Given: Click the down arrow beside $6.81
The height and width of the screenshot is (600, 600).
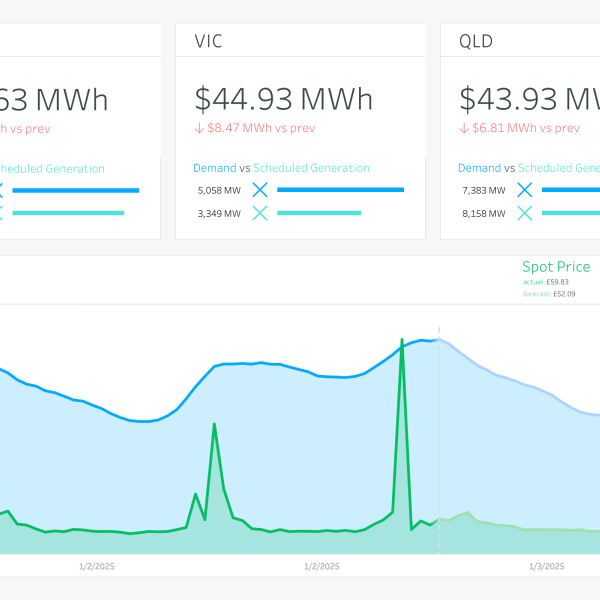Looking at the screenshot, I should coord(464,128).
